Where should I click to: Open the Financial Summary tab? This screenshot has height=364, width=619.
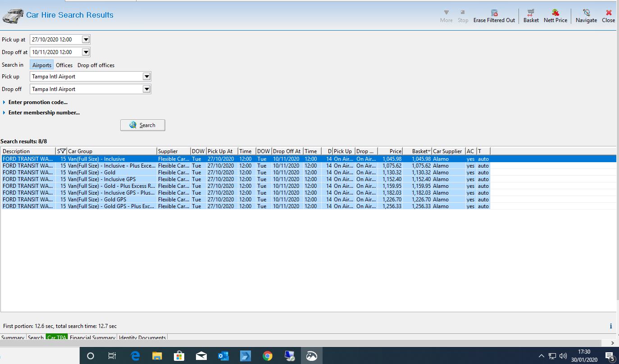[x=93, y=337]
